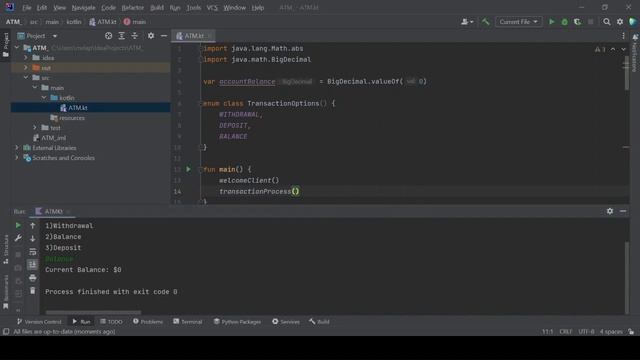Image resolution: width=640 pixels, height=360 pixels.
Task: Switch to the ATM.kt editor tab
Action: pos(194,36)
